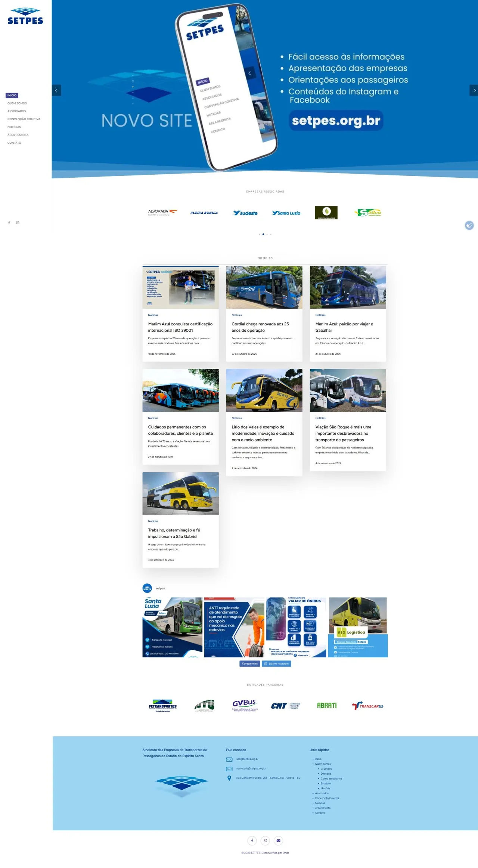Select the last associates carousel dot
This screenshot has width=478, height=868.
click(x=271, y=234)
